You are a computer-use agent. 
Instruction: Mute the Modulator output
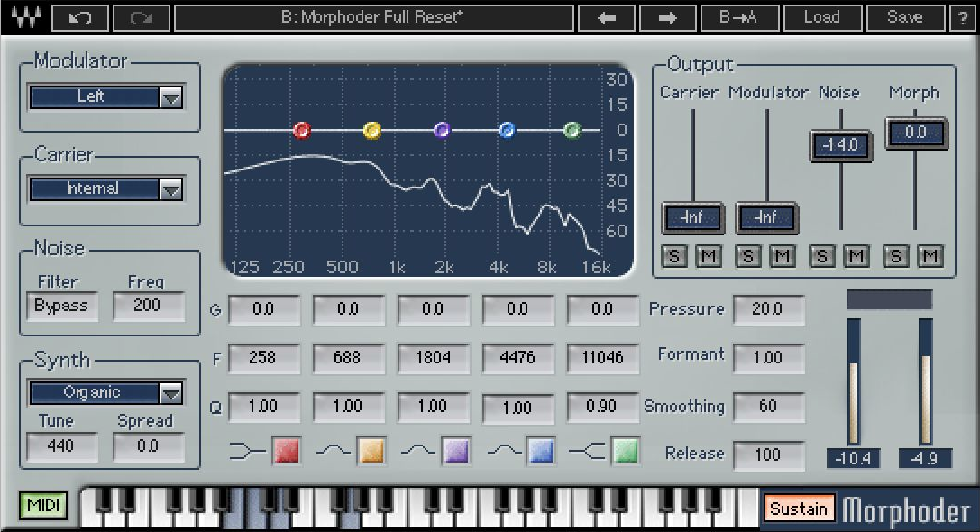(x=783, y=256)
